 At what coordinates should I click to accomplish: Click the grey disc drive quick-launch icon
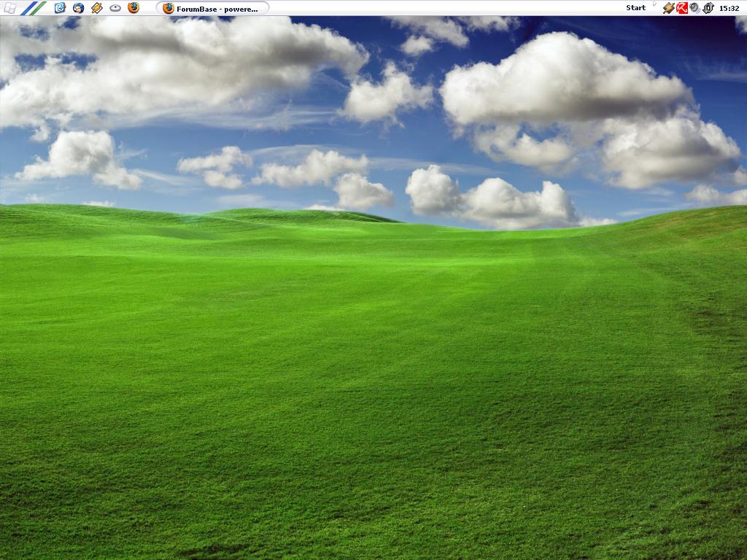(115, 7)
